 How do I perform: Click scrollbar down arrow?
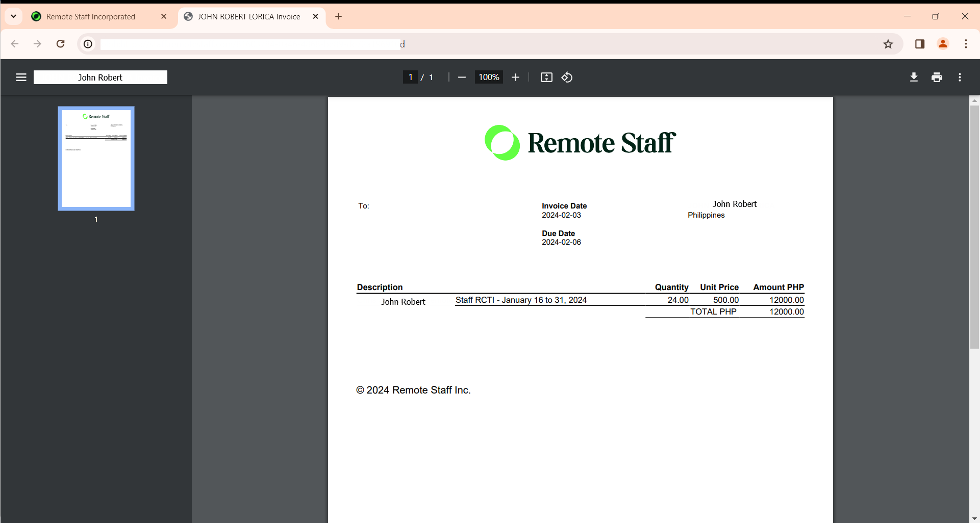[974, 518]
